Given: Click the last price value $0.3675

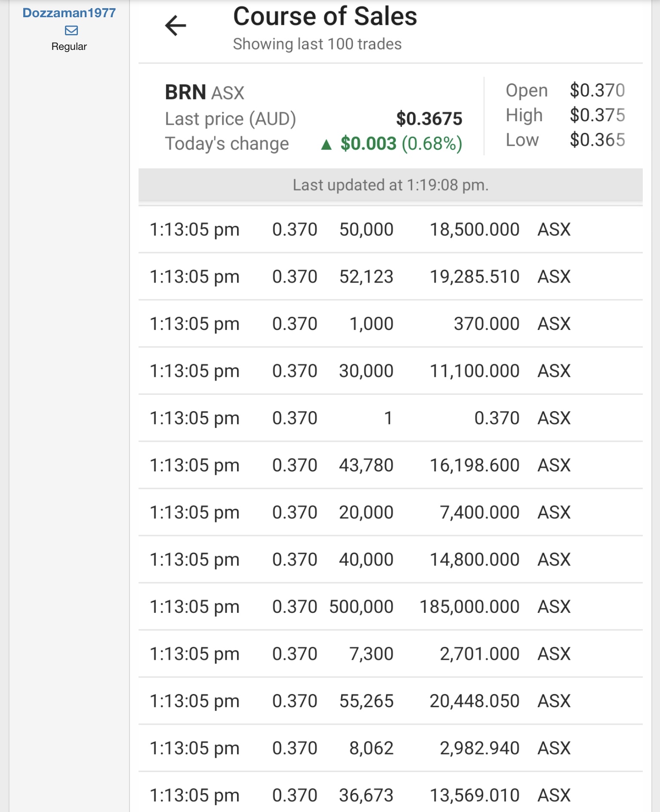Looking at the screenshot, I should pos(429,119).
